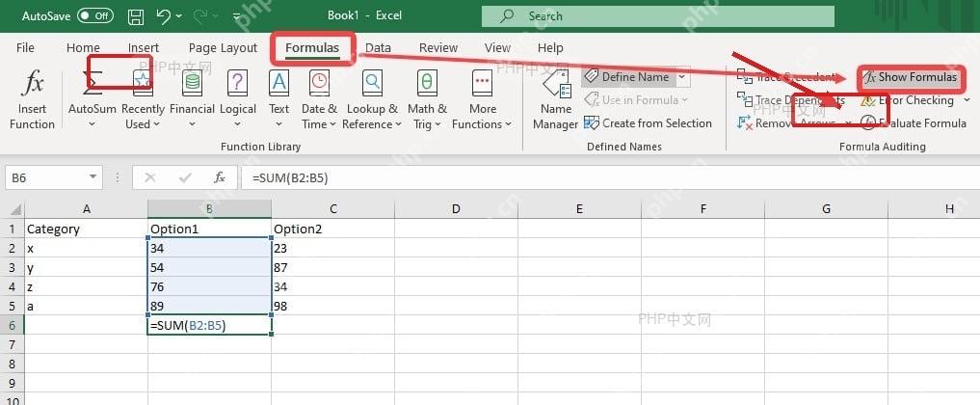Select row 7 header
Screen dimensions: 980x405
pyautogui.click(x=13, y=344)
